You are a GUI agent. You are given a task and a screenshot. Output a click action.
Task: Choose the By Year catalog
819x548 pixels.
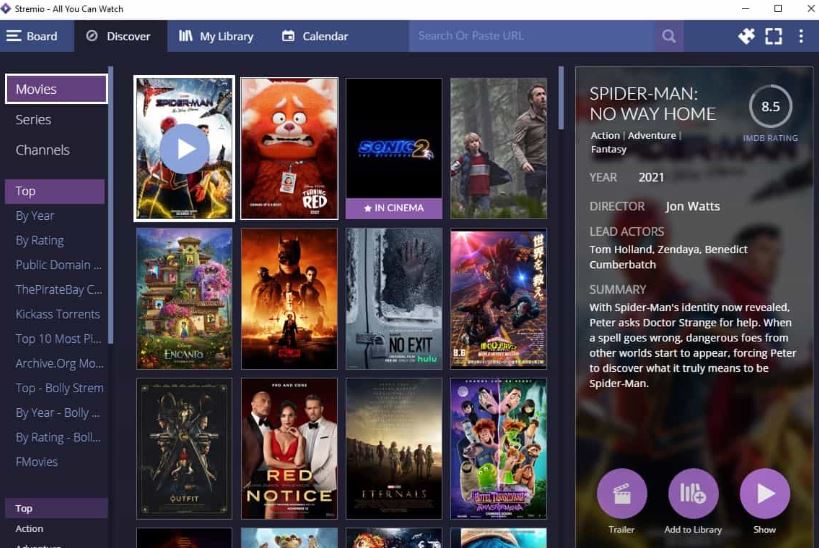click(x=34, y=216)
